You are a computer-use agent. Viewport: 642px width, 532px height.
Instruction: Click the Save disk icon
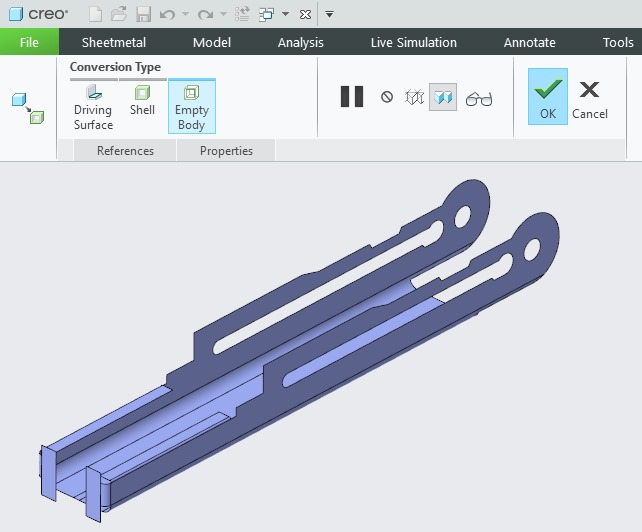pos(144,14)
